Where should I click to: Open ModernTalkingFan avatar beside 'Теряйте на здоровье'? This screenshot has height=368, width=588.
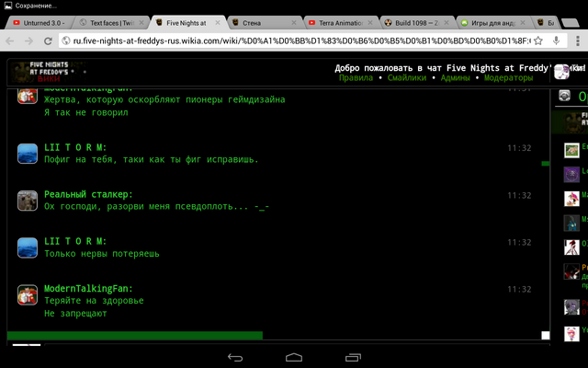(28, 294)
